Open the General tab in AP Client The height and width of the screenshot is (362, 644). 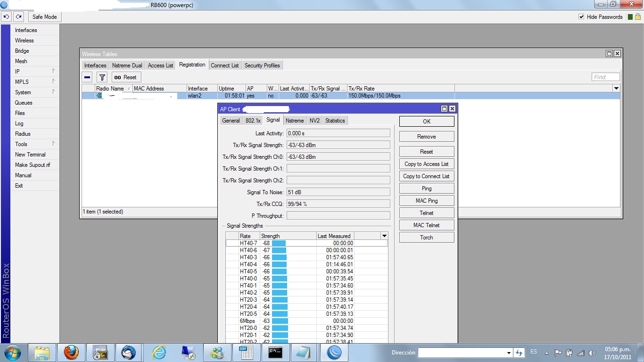click(x=231, y=121)
